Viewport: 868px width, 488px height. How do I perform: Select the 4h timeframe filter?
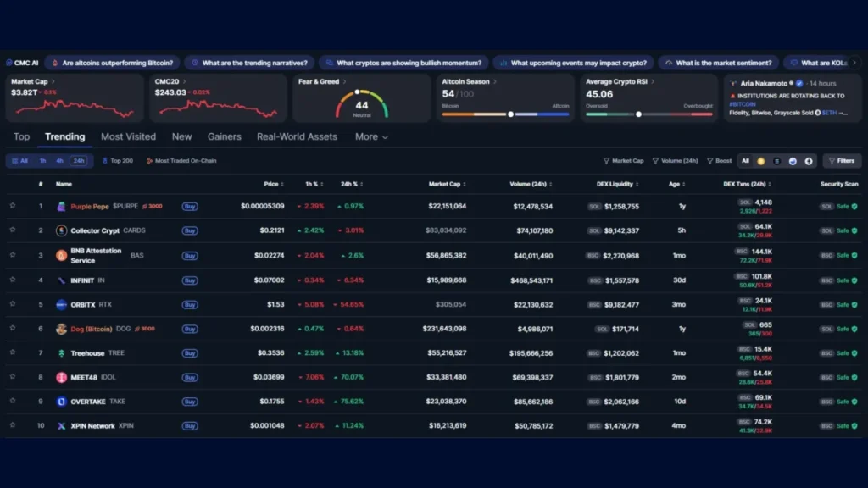pos(59,161)
